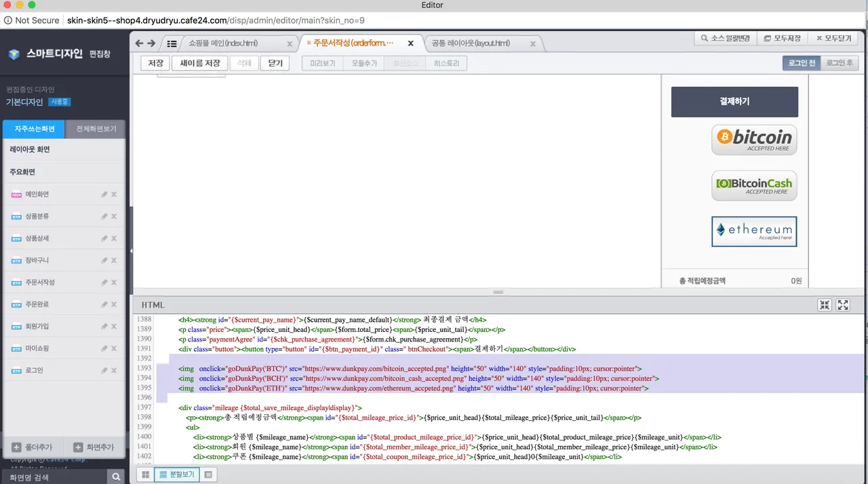Select the 주문서작성(orderform) tab
The image size is (868, 484).
tap(352, 43)
